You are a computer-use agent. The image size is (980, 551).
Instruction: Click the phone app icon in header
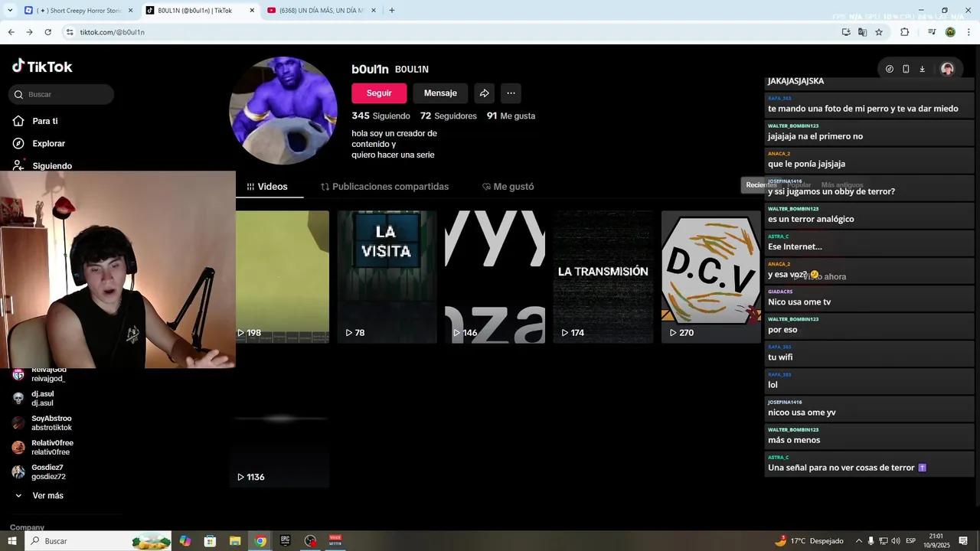click(x=906, y=69)
